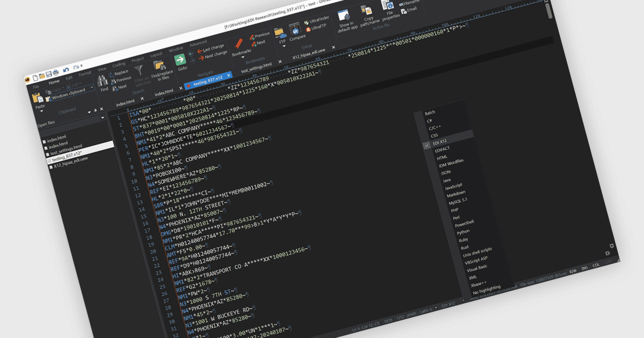Switch to the X12_hipaa_edi.uew document tab
Image resolution: width=644 pixels, height=338 pixels.
[310, 54]
